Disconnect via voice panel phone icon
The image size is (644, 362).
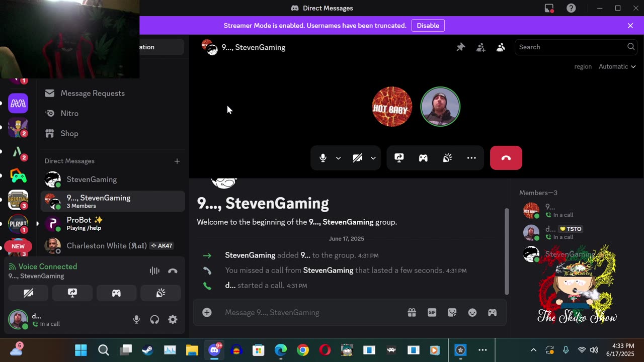click(173, 270)
